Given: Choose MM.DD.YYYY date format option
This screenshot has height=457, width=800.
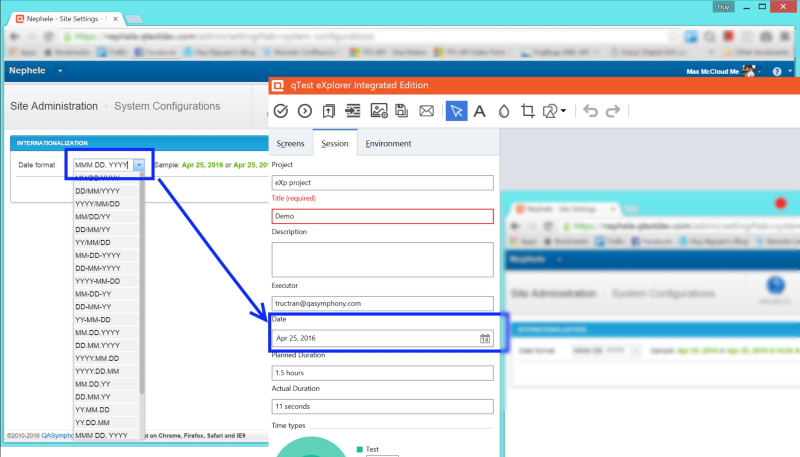Looking at the screenshot, I should 106,333.
